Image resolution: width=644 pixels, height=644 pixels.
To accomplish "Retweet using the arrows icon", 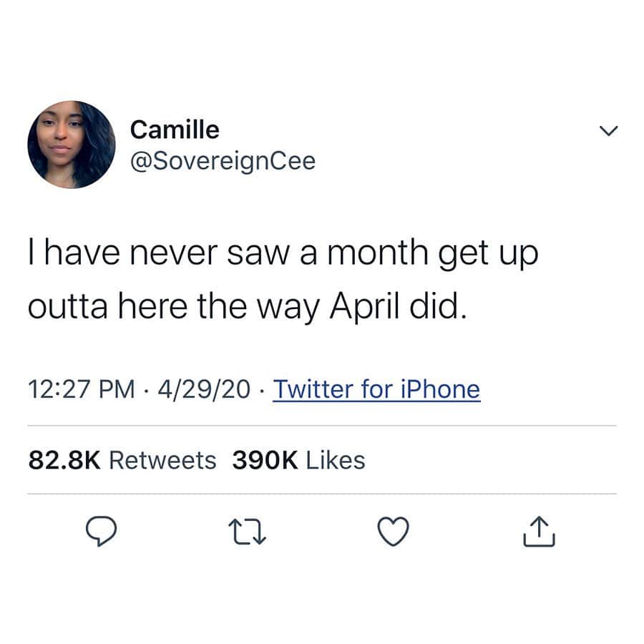I will point(247,532).
